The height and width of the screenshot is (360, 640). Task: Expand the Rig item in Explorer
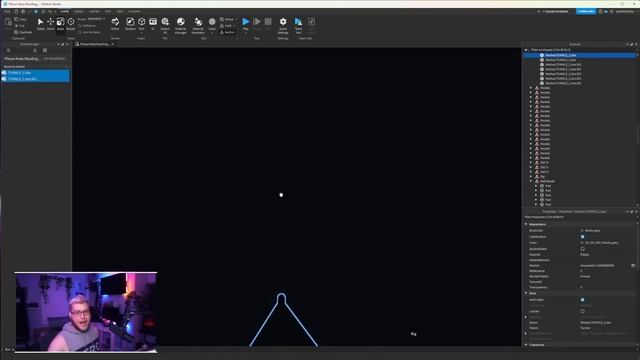coord(531,177)
